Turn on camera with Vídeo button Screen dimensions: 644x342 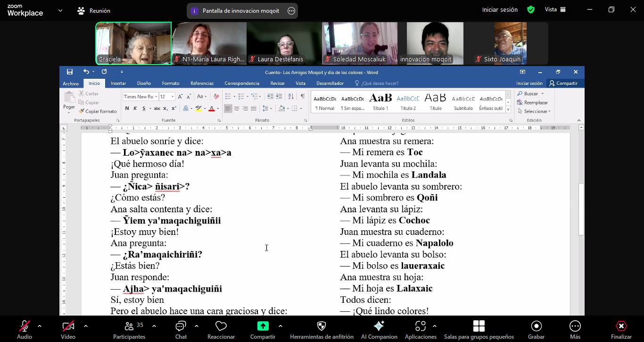point(68,330)
